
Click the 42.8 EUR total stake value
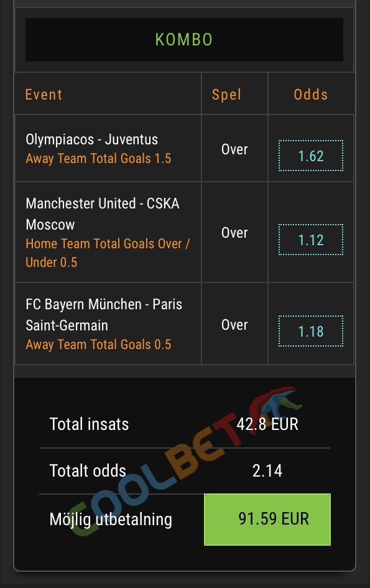(x=267, y=424)
